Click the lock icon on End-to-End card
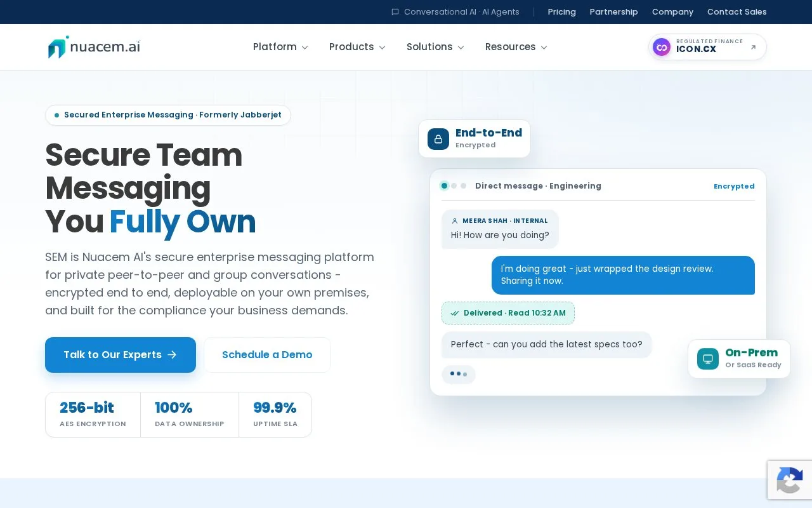The width and height of the screenshot is (812, 508). pyautogui.click(x=438, y=139)
